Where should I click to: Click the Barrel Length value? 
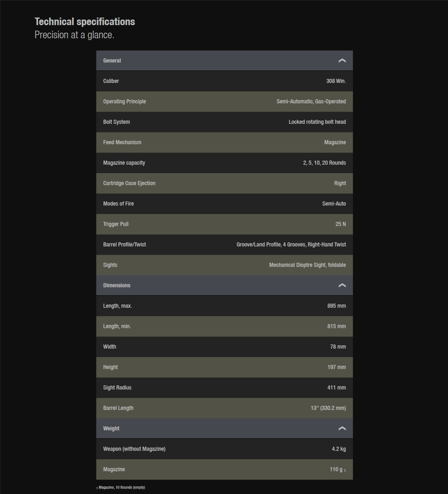coord(328,408)
